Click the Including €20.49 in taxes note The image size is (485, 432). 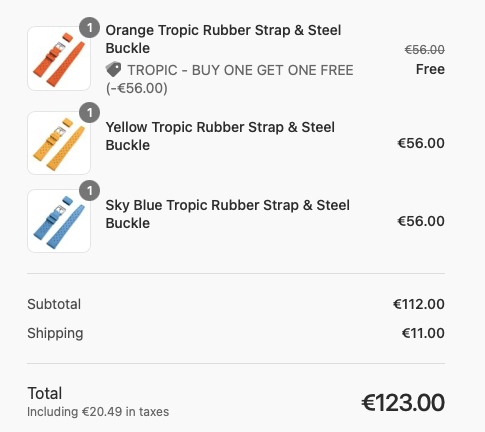coord(98,412)
